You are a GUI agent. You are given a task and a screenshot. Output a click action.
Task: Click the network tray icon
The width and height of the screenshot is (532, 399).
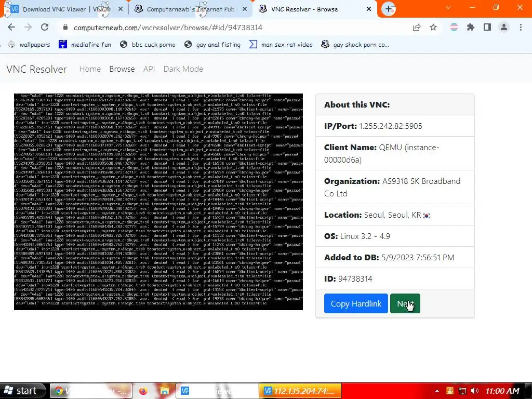462,391
